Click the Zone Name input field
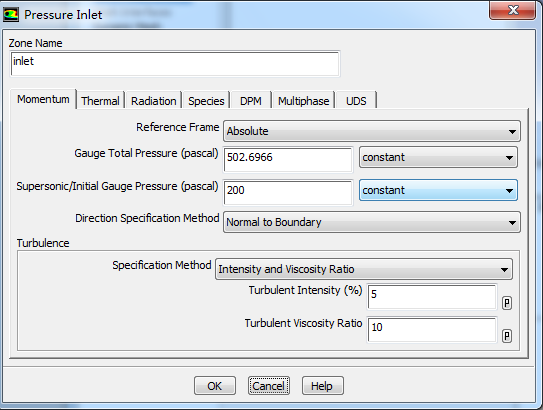 [x=175, y=64]
